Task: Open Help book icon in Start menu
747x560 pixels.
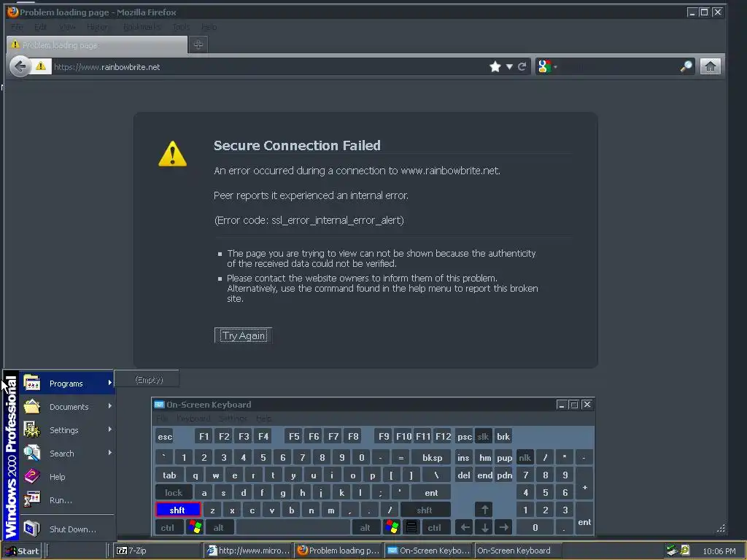Action: (32, 476)
